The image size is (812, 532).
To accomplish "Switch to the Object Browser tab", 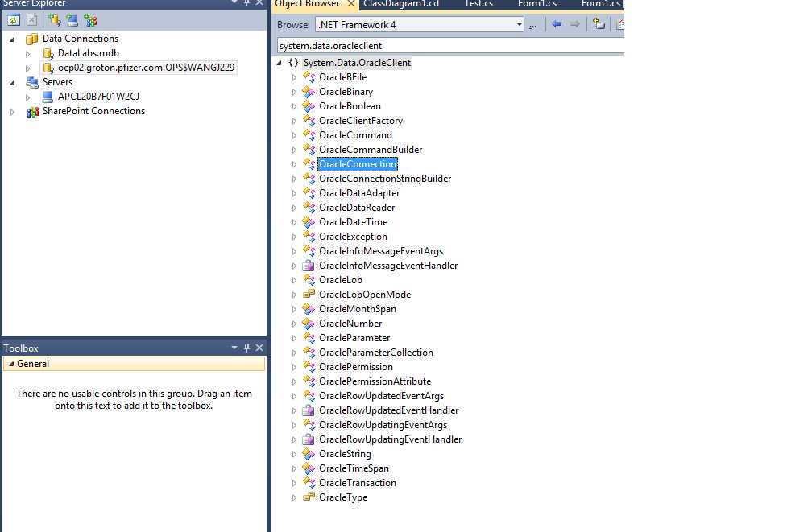I will pos(307,4).
